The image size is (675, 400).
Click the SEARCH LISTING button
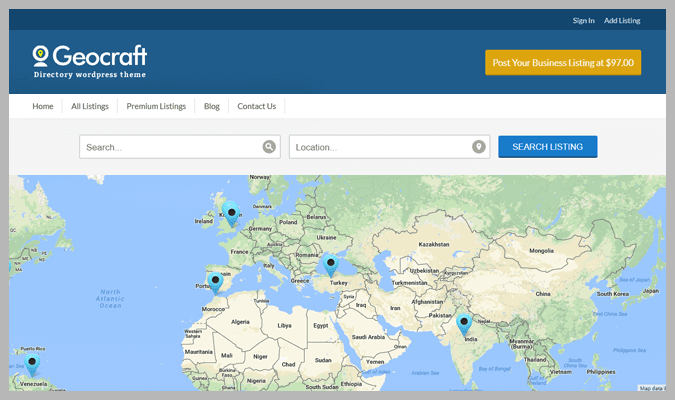(x=548, y=147)
